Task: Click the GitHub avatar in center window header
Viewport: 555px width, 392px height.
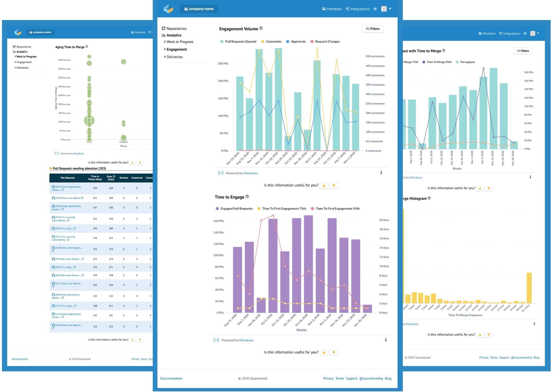Action: [x=384, y=9]
